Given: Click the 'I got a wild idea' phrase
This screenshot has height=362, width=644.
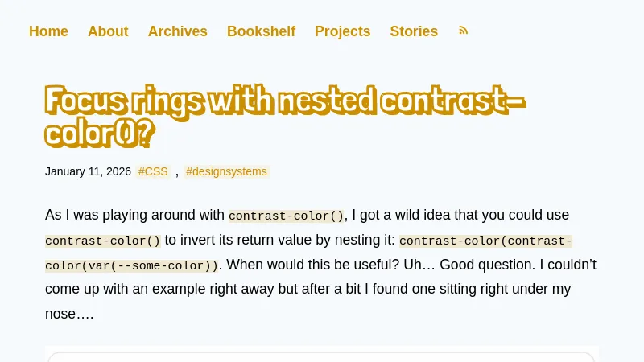Looking at the screenshot, I should coord(404,215).
